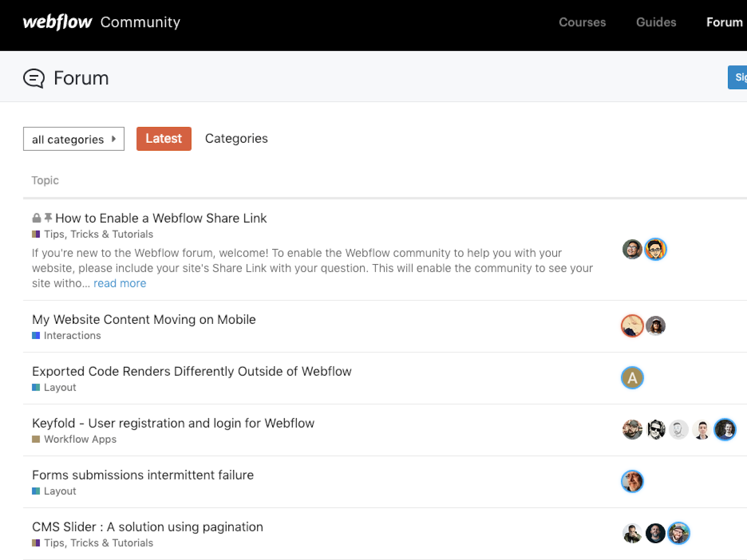The width and height of the screenshot is (747, 560).
Task: Click tan color badge beside Workflow Apps
Action: pos(36,439)
